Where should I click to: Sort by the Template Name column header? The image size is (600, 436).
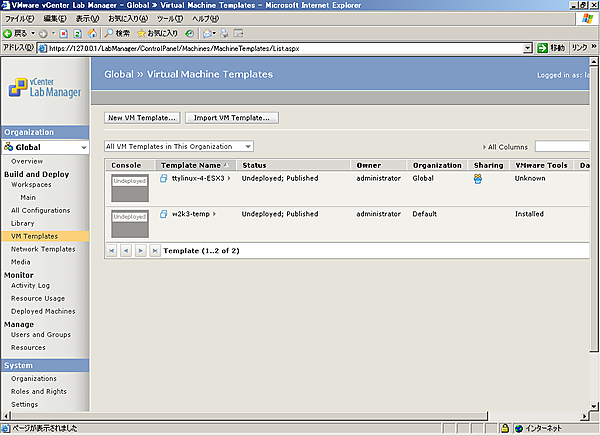[191, 164]
